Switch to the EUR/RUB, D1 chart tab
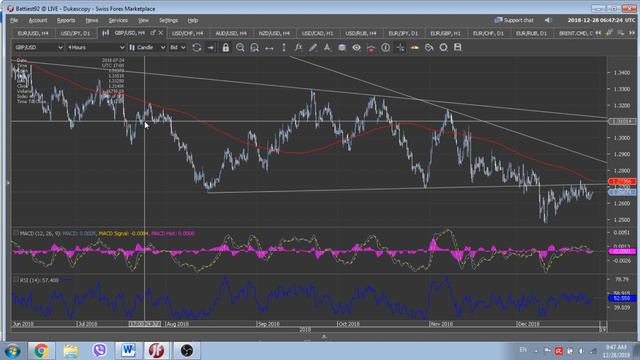This screenshot has height=360, width=640. pyautogui.click(x=531, y=33)
